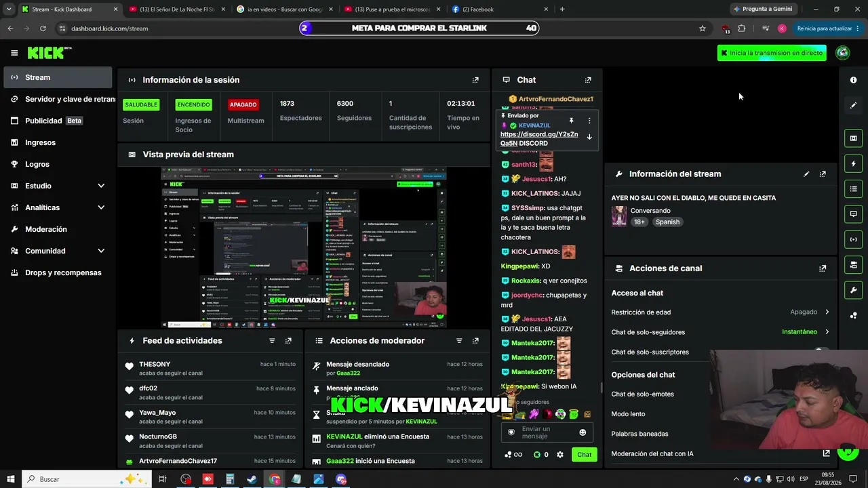This screenshot has width=868, height=488.
Task: Open Servidor y clave de retransmisión
Action: (x=57, y=99)
